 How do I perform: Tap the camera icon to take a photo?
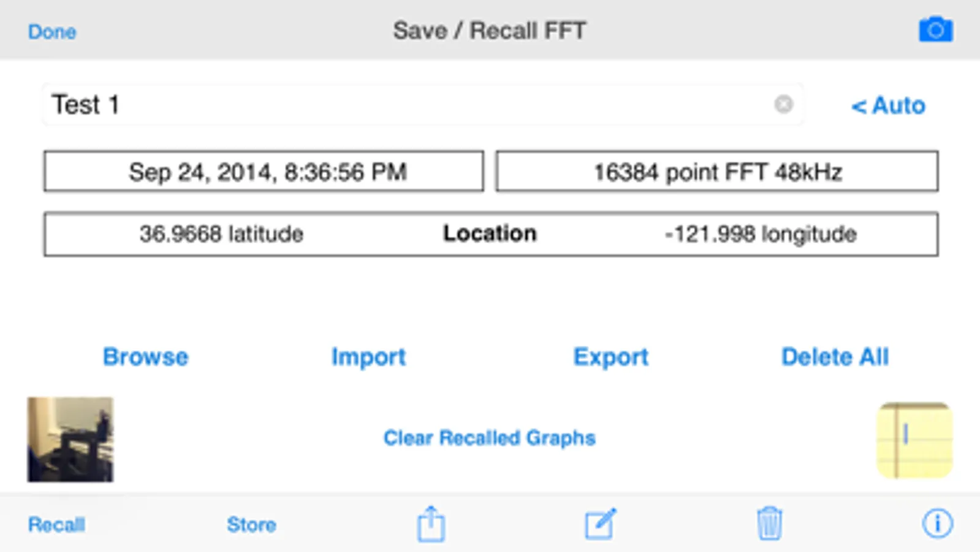click(935, 29)
